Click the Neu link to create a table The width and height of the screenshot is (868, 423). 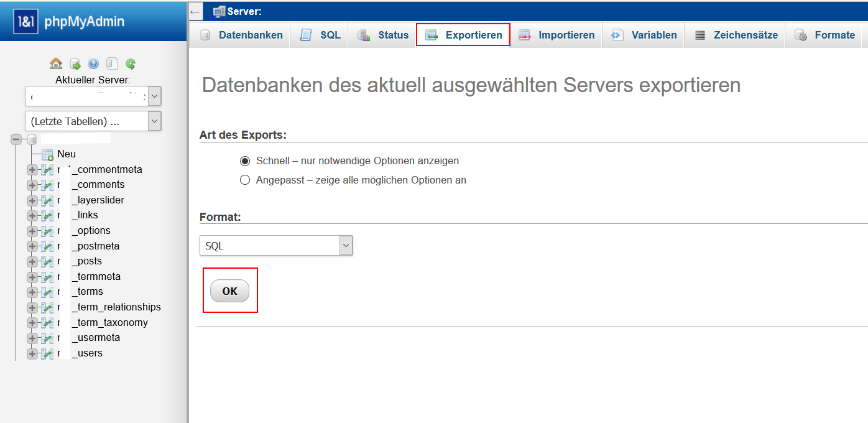[x=65, y=154]
